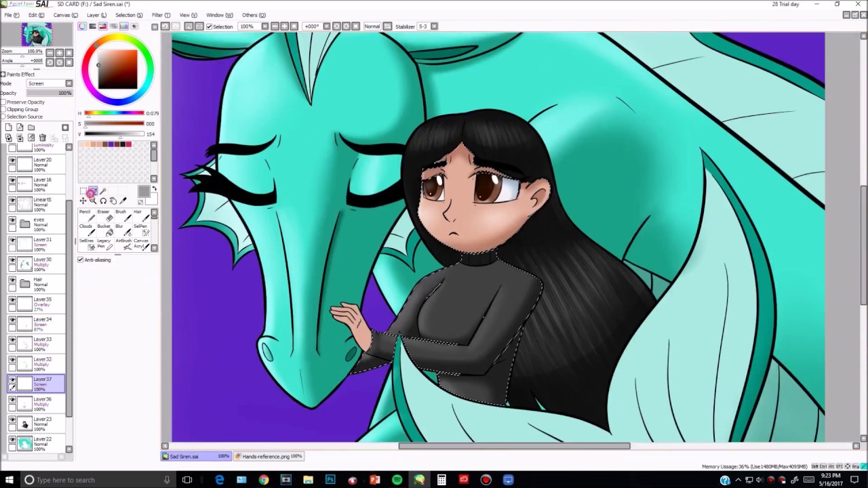Click the Normal view mode button
Screen dimensions: 868x488
pyautogui.click(x=372, y=26)
